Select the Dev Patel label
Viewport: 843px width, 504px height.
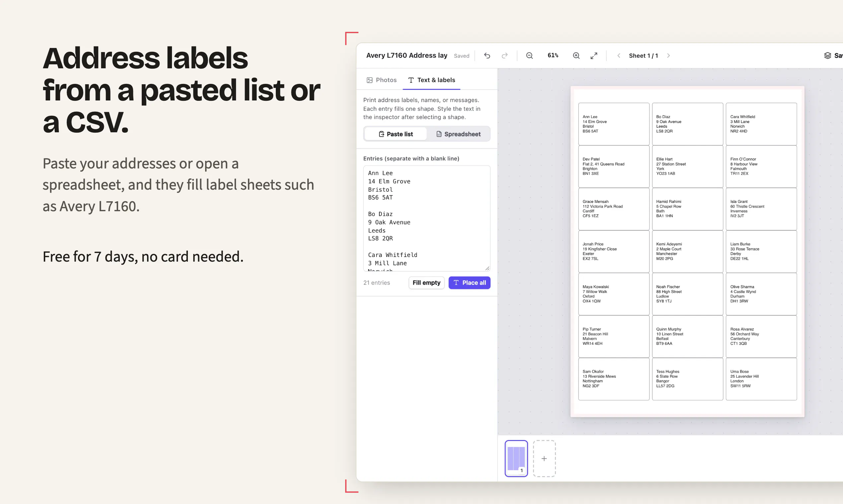pos(614,166)
